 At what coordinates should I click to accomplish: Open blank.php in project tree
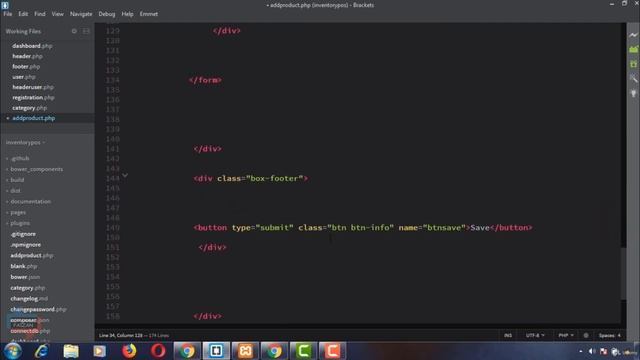pyautogui.click(x=24, y=266)
